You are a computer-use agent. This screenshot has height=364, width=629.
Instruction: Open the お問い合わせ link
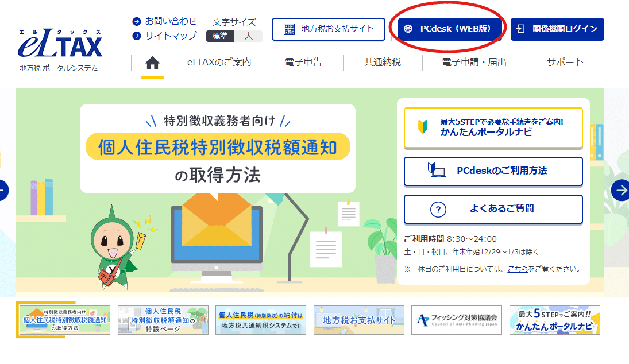point(171,21)
